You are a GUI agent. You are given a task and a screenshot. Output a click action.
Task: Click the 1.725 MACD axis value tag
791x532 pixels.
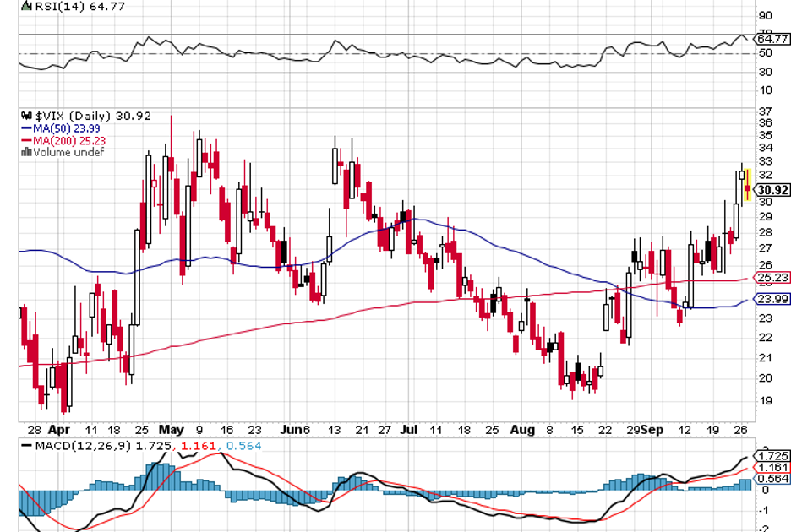click(x=772, y=455)
